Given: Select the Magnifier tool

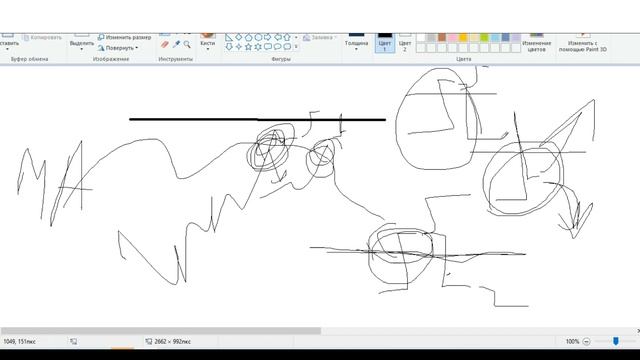Looking at the screenshot, I should coord(187,44).
